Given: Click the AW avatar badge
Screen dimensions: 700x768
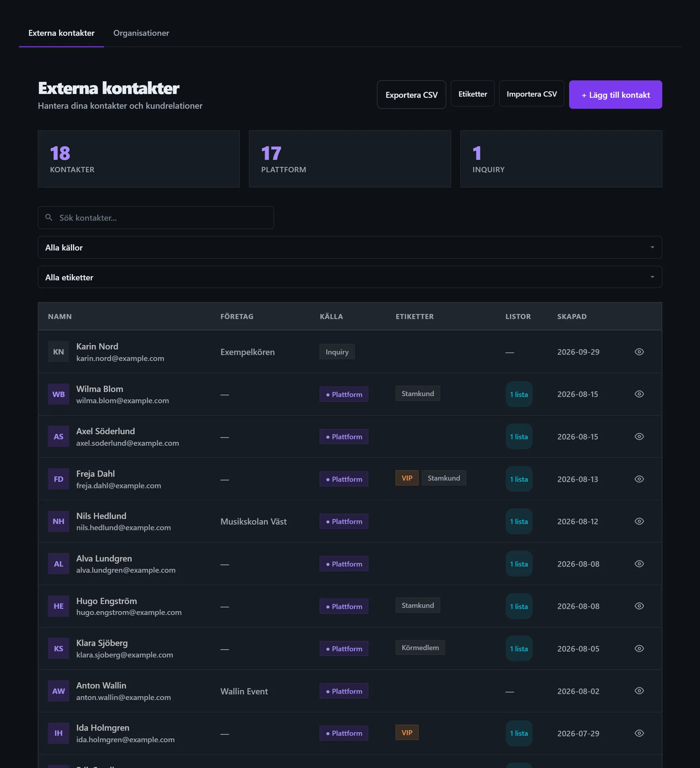Looking at the screenshot, I should [58, 691].
